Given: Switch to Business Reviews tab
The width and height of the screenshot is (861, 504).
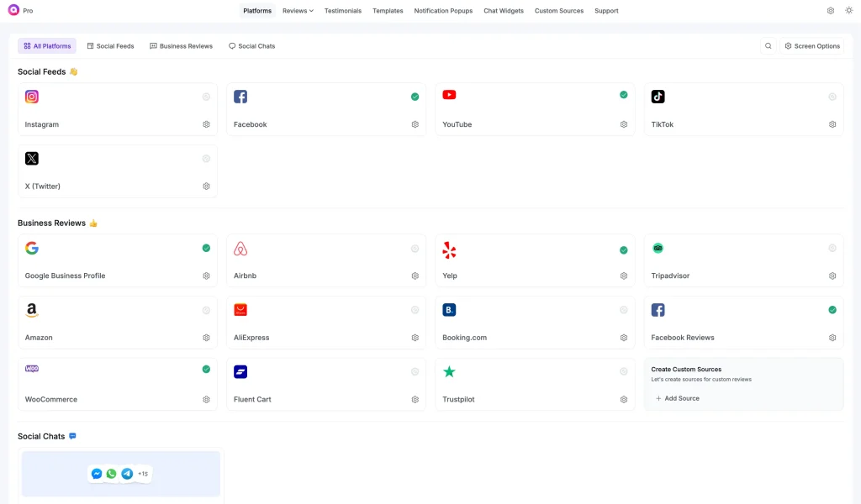Looking at the screenshot, I should (182, 46).
